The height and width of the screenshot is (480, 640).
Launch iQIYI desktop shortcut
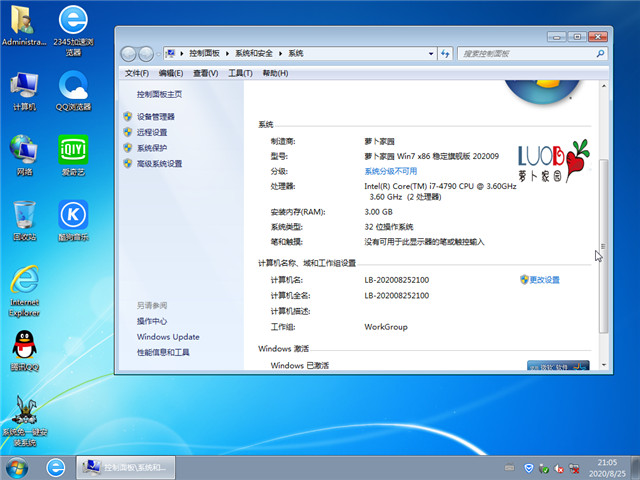pos(73,156)
